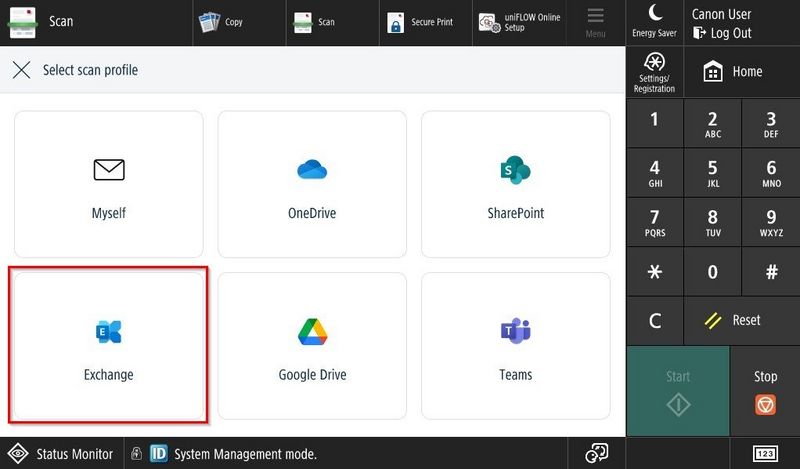Pick the Teams scan profile
This screenshot has width=800, height=469.
tap(515, 345)
